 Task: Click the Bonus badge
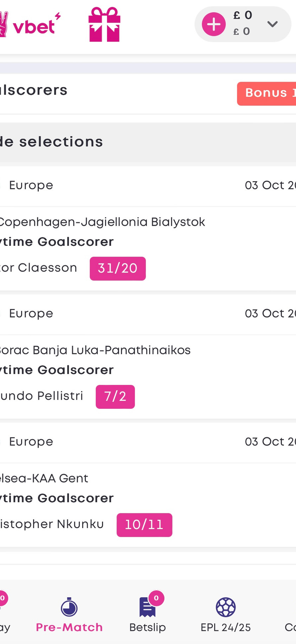coord(267,93)
